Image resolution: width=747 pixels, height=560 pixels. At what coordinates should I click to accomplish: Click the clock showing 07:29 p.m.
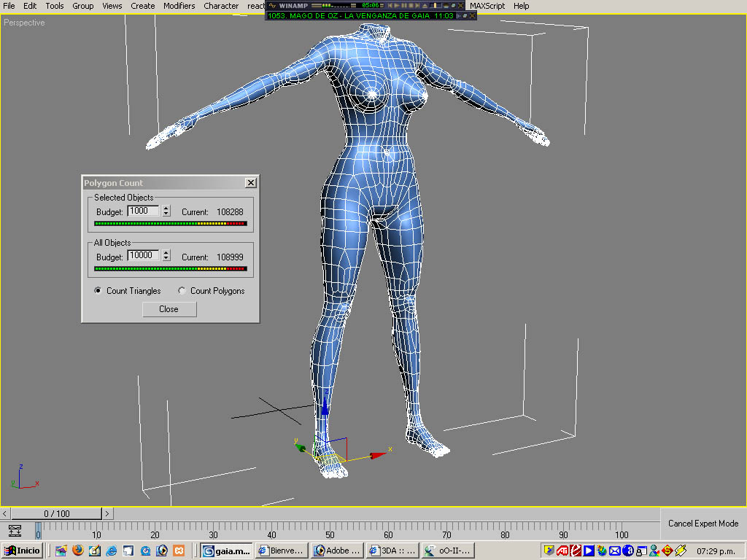(x=716, y=551)
